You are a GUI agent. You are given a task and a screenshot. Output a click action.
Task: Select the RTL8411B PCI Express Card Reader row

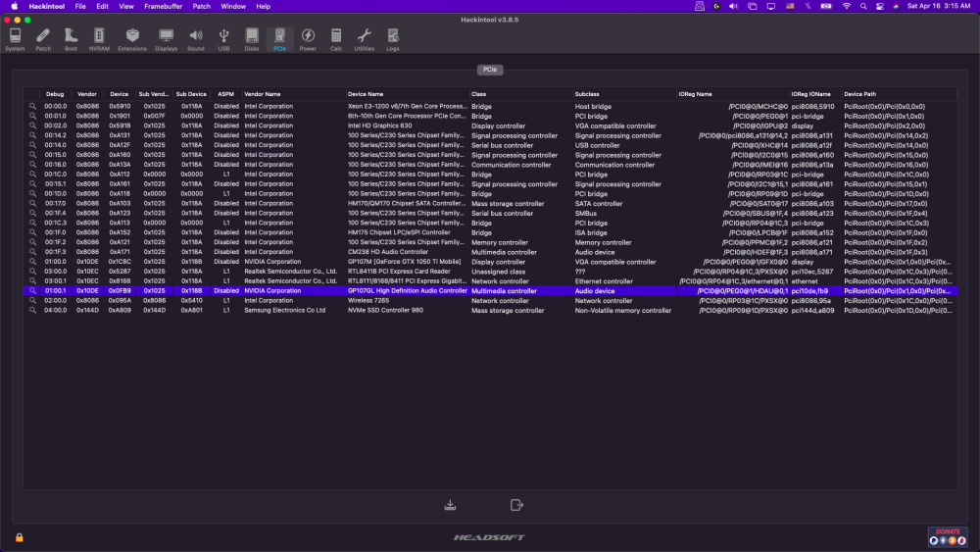(490, 272)
